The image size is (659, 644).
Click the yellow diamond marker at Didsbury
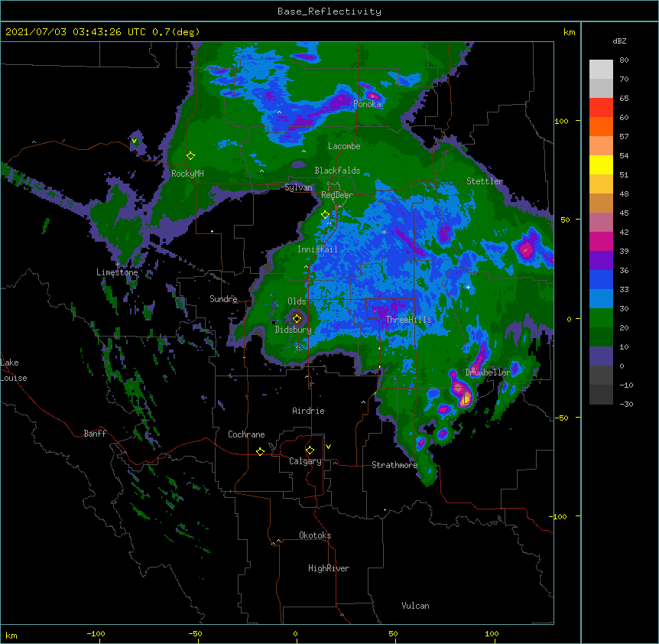point(297,318)
